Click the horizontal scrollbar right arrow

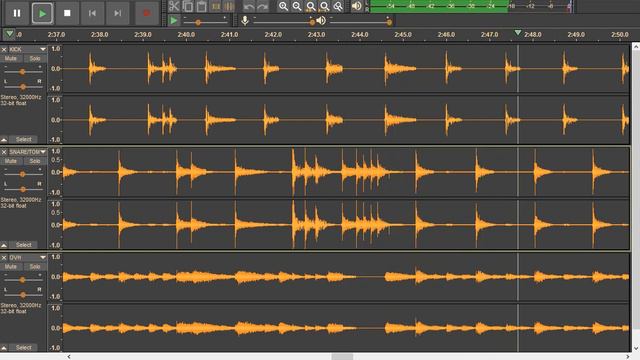[x=628, y=357]
